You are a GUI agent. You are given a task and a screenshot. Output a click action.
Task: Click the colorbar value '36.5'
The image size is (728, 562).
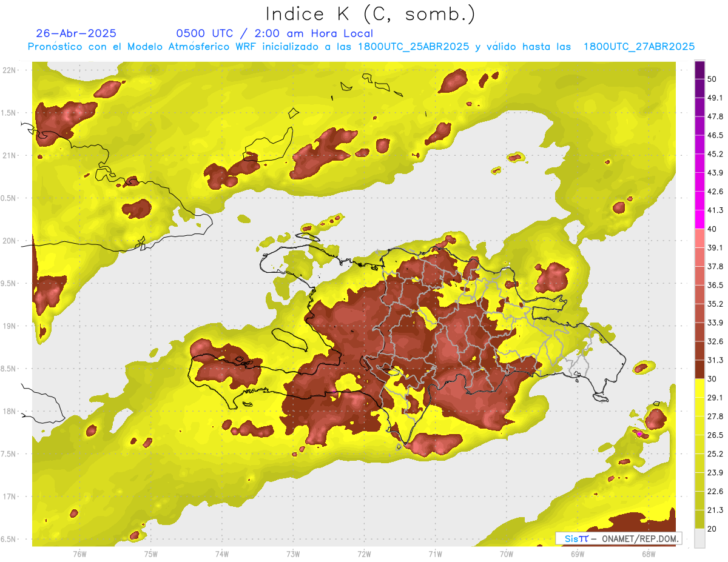[715, 286]
